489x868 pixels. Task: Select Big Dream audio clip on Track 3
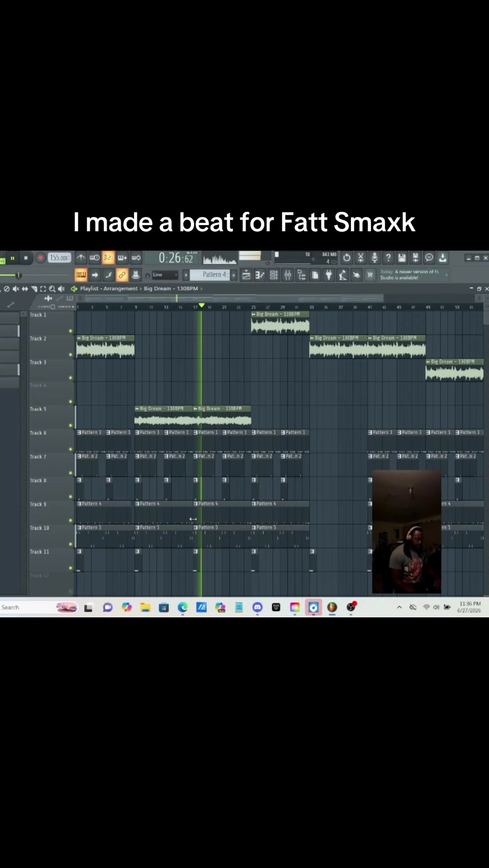[x=454, y=370]
